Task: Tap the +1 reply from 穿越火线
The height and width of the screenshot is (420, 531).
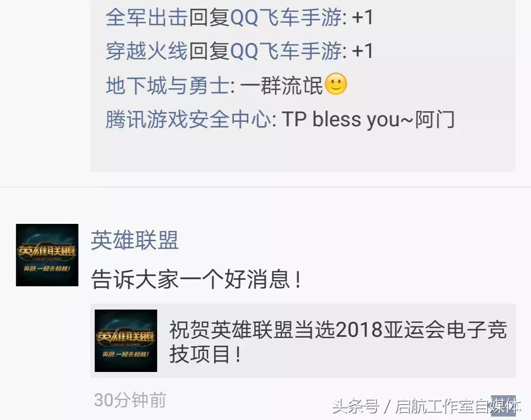Action: click(363, 51)
